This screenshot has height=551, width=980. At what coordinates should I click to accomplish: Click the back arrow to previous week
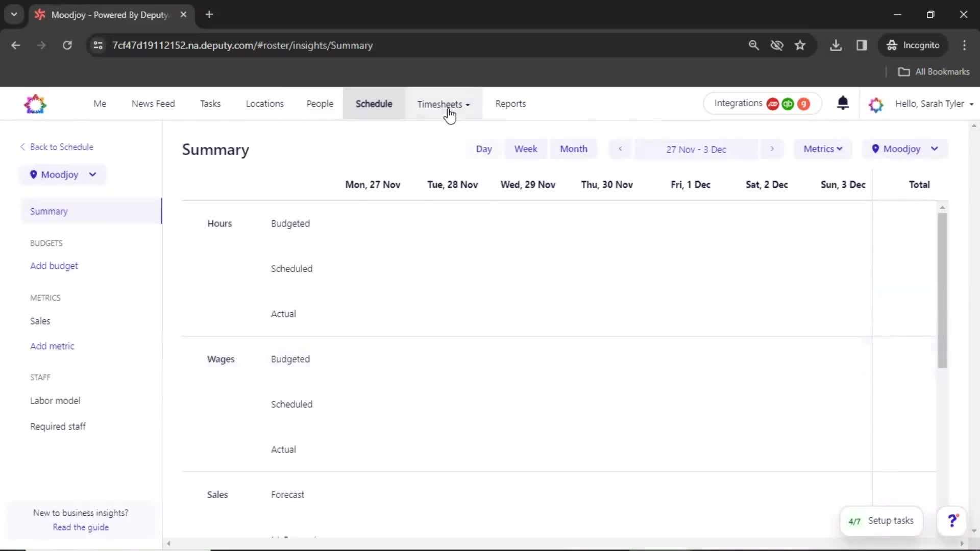[619, 148]
